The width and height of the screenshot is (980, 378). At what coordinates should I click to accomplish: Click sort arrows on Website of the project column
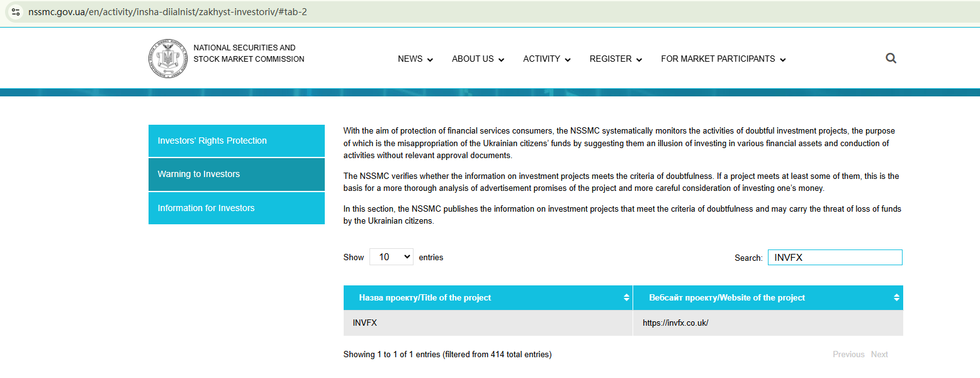click(896, 297)
